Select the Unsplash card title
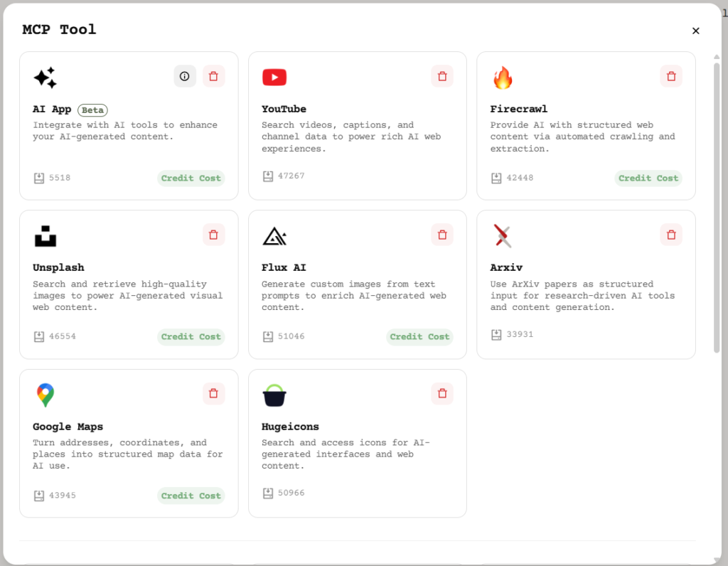 click(58, 268)
